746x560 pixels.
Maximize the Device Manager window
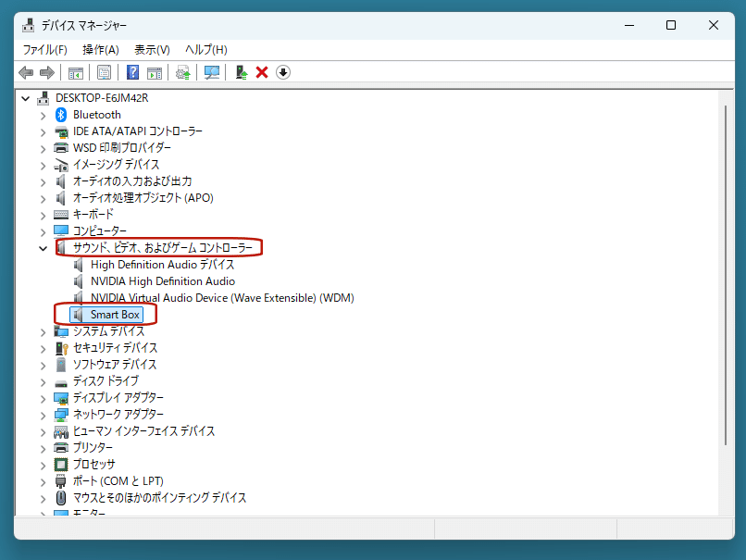click(x=671, y=25)
